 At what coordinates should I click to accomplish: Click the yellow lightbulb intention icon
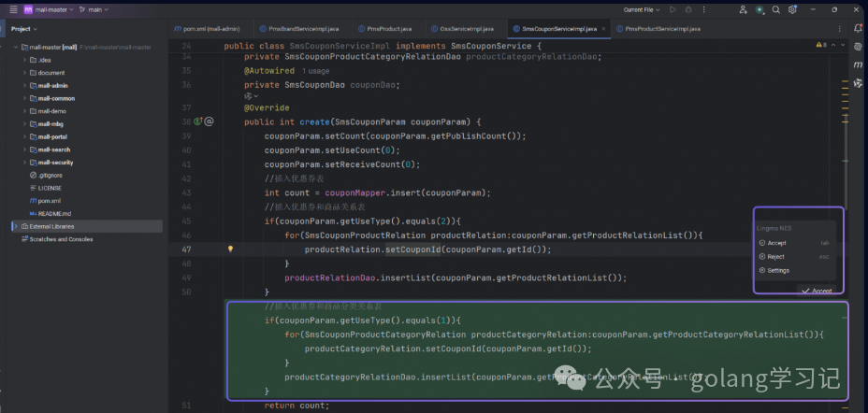coord(231,249)
